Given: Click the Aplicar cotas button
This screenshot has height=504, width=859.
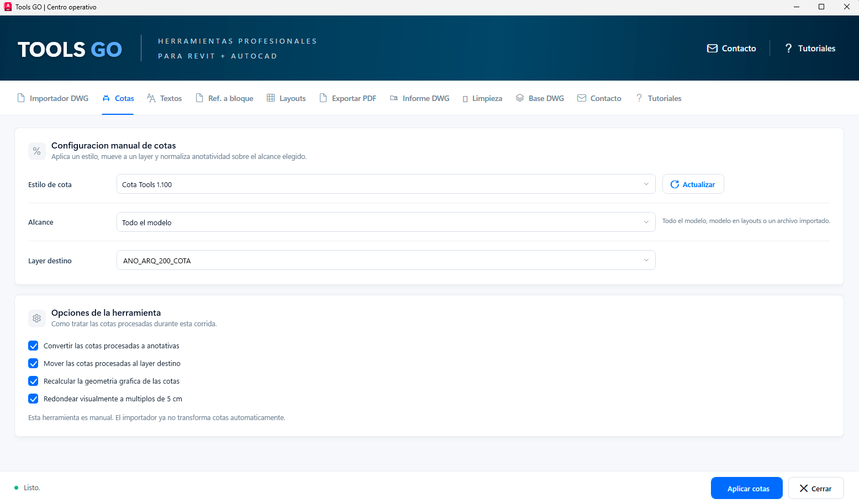Looking at the screenshot, I should pyautogui.click(x=747, y=488).
